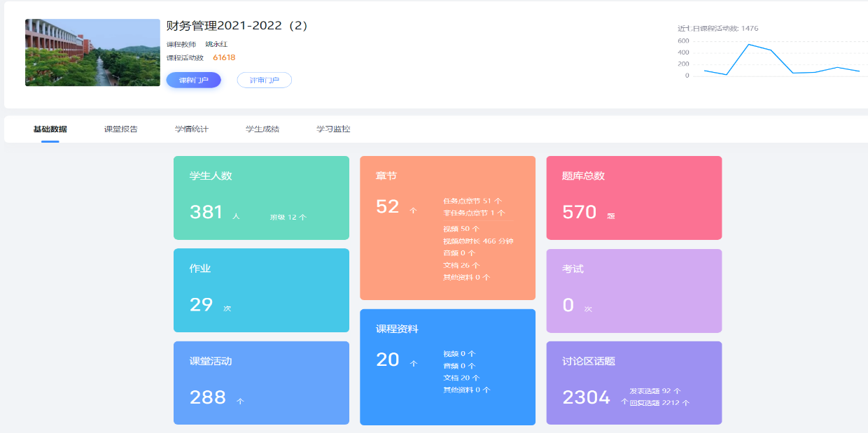This screenshot has height=433, width=868.
Task: Switch to the 基础数据 tab
Action: pyautogui.click(x=50, y=129)
